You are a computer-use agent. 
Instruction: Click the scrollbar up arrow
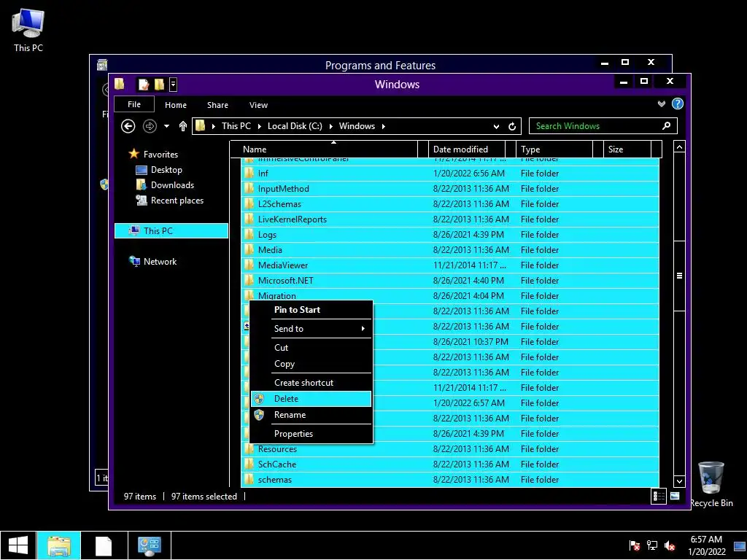click(x=679, y=147)
